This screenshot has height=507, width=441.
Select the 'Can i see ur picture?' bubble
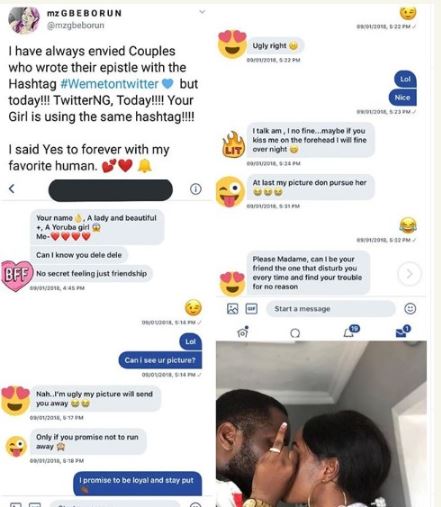click(160, 360)
